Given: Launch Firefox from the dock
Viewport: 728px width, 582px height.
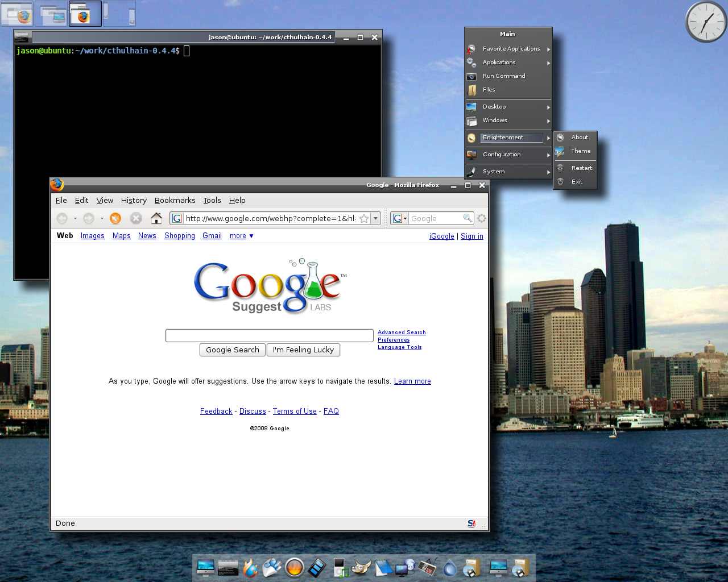Looking at the screenshot, I should [250, 567].
